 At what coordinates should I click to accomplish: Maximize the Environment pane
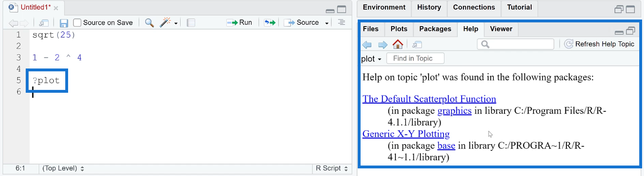pos(631,9)
